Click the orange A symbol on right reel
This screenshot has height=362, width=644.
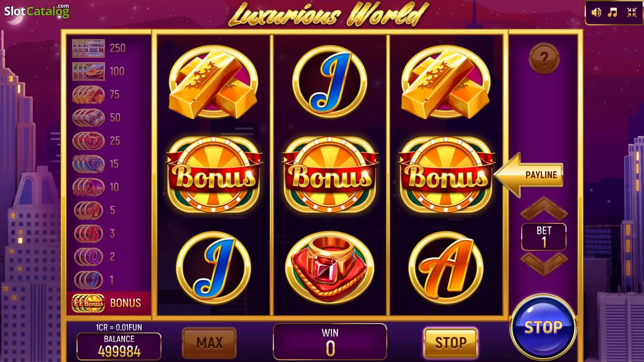coord(446,268)
